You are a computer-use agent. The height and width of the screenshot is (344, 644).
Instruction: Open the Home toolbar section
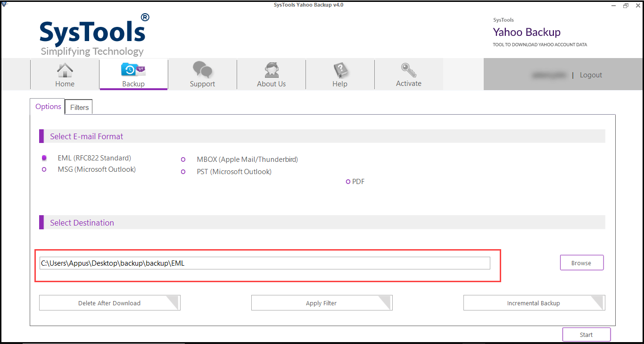65,75
